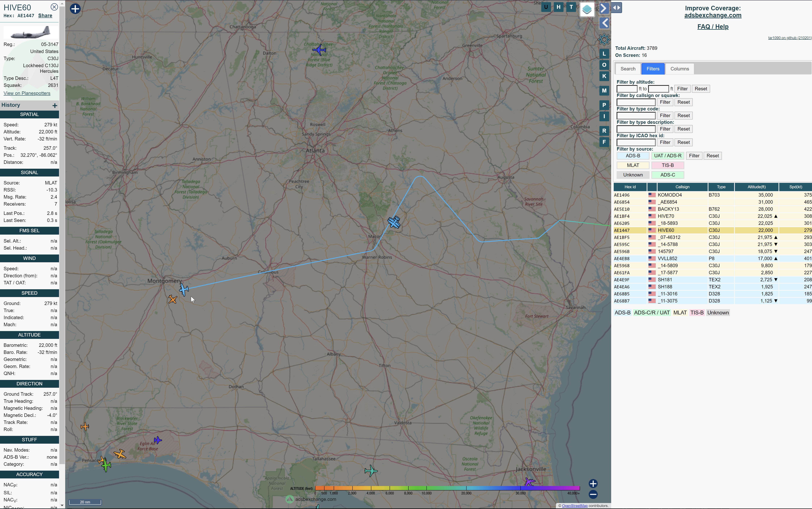Select the teal aircraft south of Tallahassee

371,471
